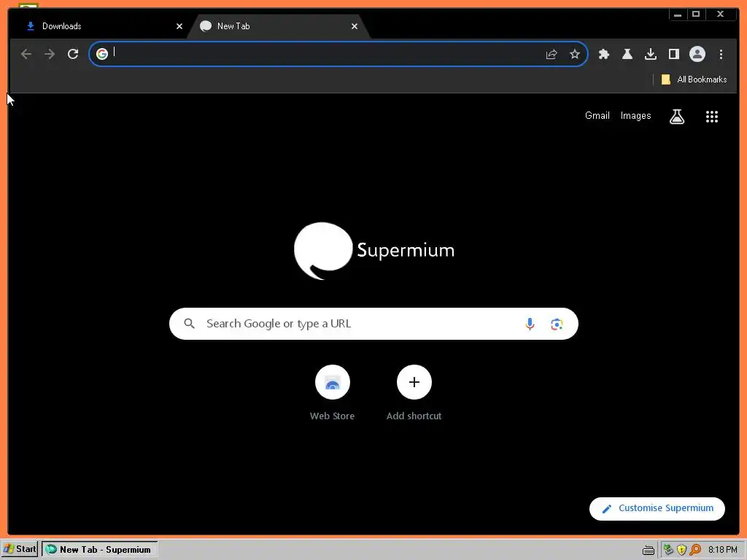Image resolution: width=747 pixels, height=560 pixels.
Task: Open the three-dot browser menu
Action: coord(721,54)
